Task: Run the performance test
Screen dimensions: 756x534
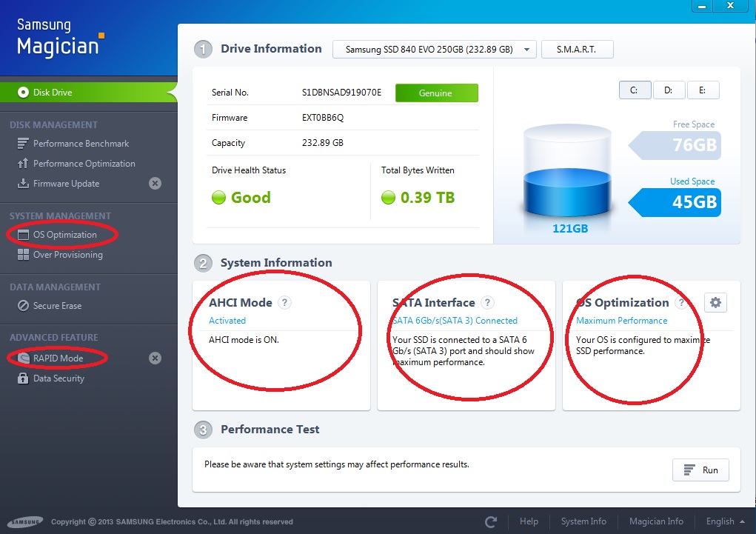Action: pyautogui.click(x=700, y=470)
